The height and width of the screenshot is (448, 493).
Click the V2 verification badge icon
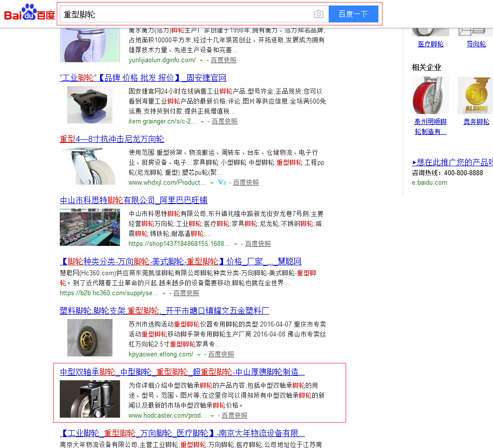(x=222, y=183)
